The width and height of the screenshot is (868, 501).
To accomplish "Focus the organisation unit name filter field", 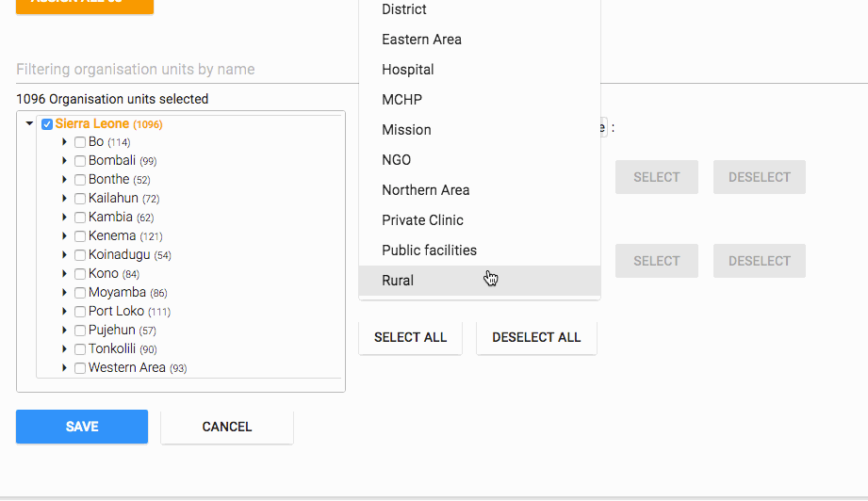I will point(179,70).
